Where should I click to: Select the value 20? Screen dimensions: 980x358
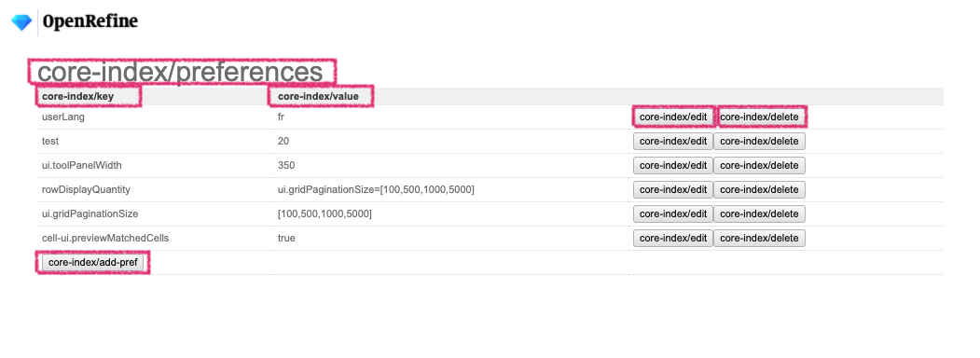pos(283,141)
